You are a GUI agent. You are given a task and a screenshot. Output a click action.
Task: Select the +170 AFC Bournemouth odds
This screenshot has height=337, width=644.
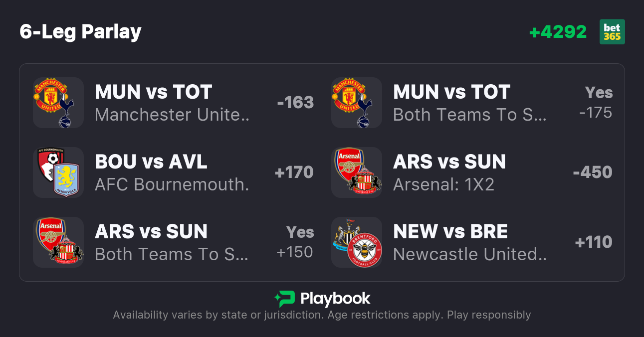click(294, 172)
